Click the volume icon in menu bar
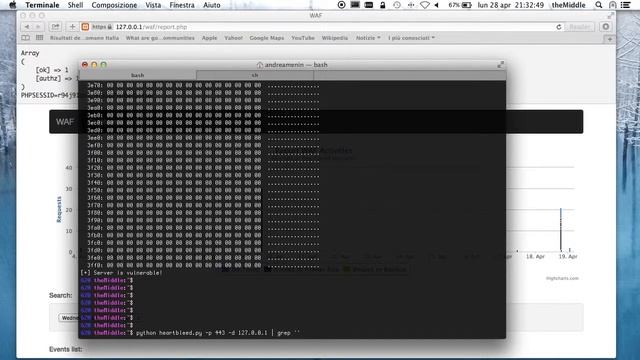The image size is (640, 360). pyautogui.click(x=436, y=5)
